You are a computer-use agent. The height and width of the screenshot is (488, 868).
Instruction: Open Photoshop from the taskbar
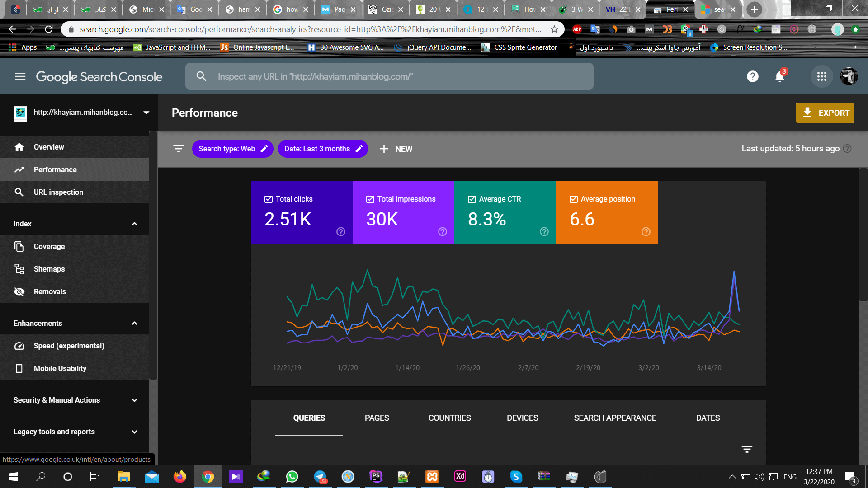[x=376, y=477]
